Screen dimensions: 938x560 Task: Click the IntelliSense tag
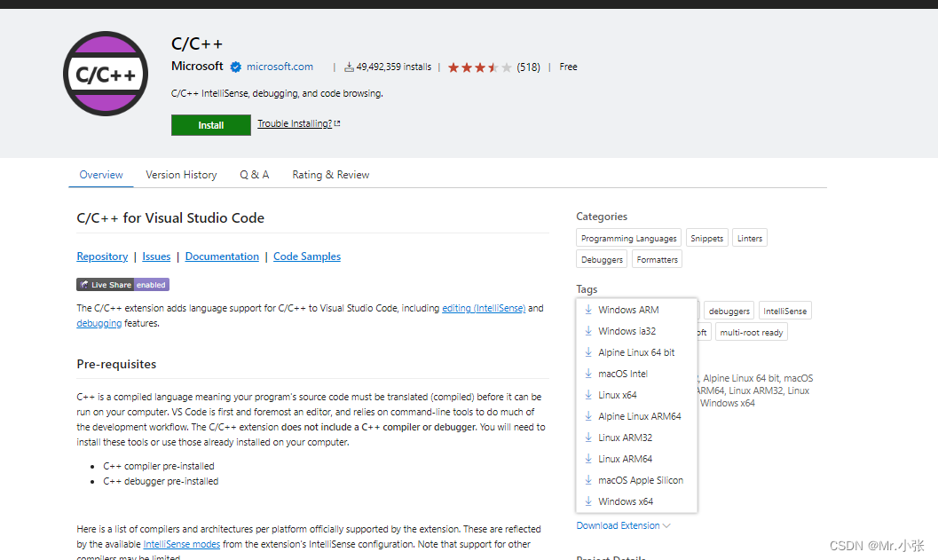click(x=784, y=312)
